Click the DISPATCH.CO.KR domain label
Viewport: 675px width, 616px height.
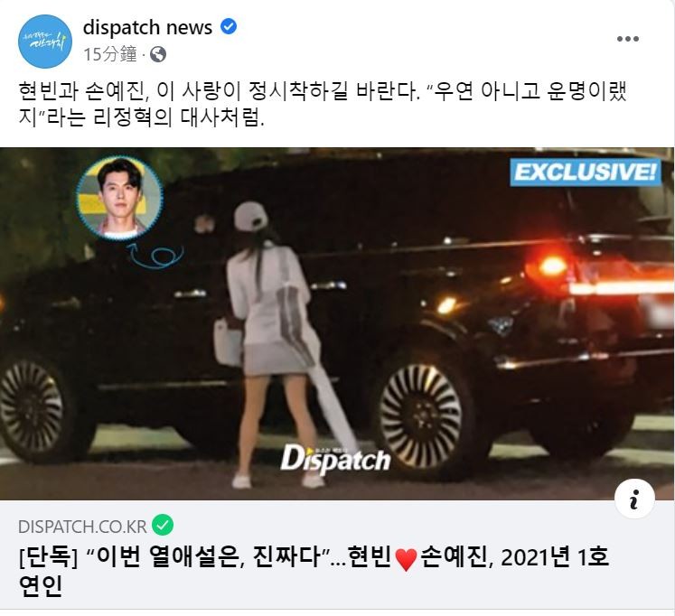(x=82, y=527)
